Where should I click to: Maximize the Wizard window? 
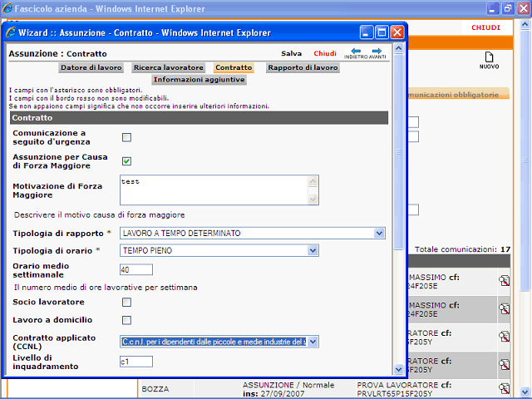click(382, 32)
